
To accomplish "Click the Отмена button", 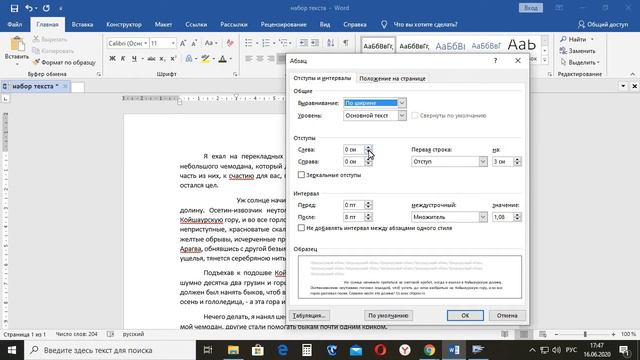I will (x=507, y=316).
